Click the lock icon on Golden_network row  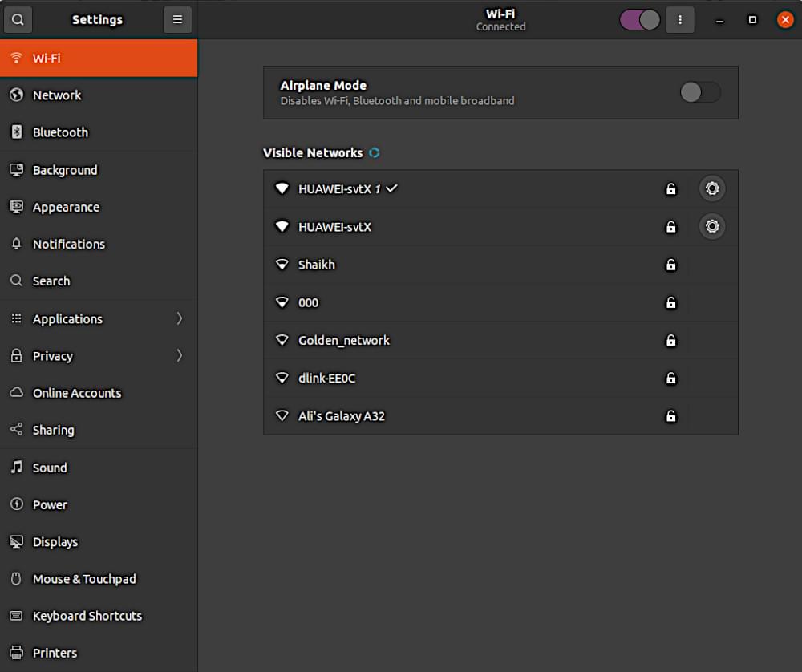(671, 340)
